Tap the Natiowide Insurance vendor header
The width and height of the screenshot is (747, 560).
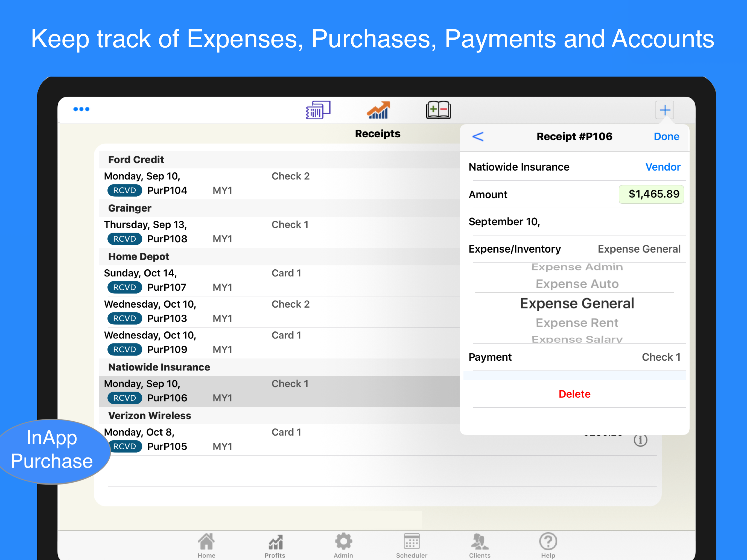coord(279,367)
